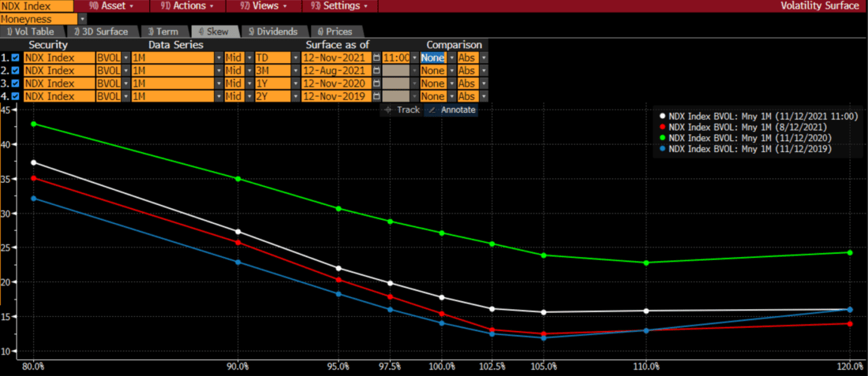Viewport: 868px width, 376px height.
Task: Uncheck the row 2 series checkbox
Action: (x=16, y=71)
